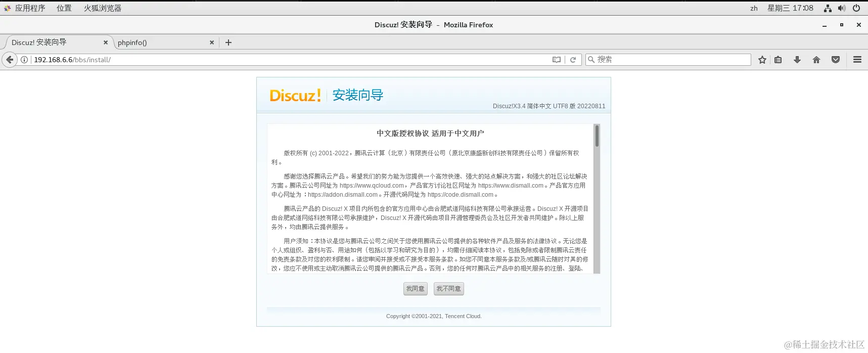The width and height of the screenshot is (868, 353).
Task: Open the Pocket icon in the toolbar
Action: coord(836,60)
